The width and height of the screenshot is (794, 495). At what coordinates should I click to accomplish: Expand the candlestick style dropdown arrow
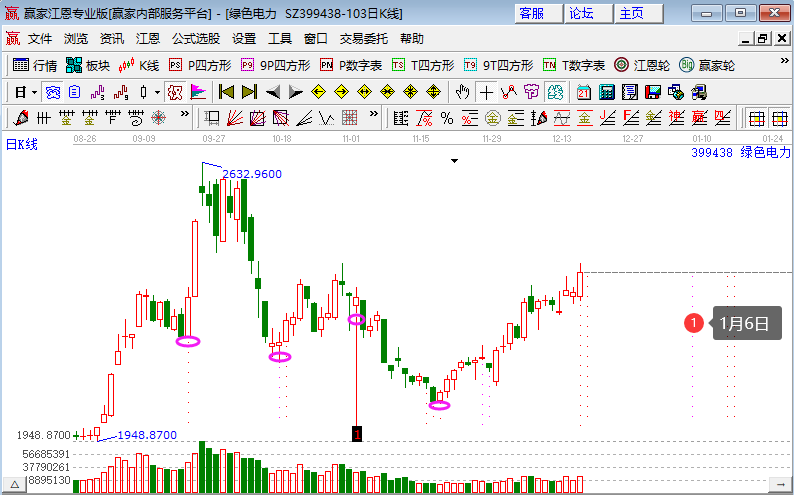(x=156, y=92)
